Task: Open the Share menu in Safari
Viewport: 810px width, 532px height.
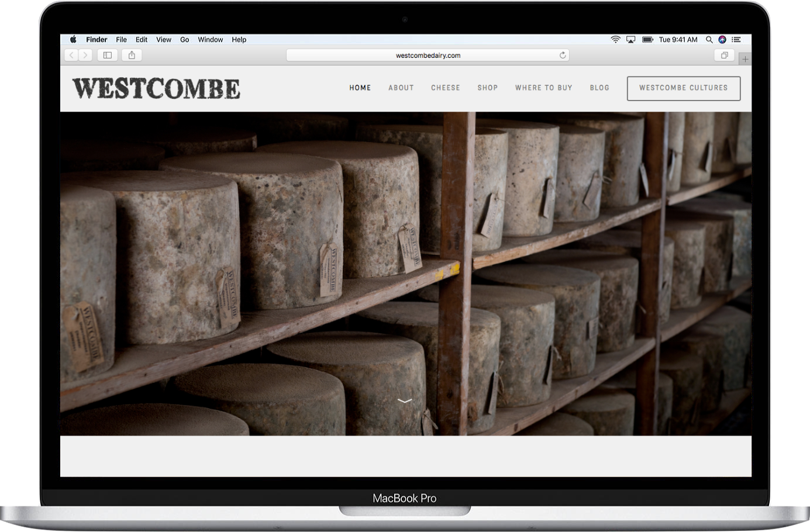Action: click(131, 54)
